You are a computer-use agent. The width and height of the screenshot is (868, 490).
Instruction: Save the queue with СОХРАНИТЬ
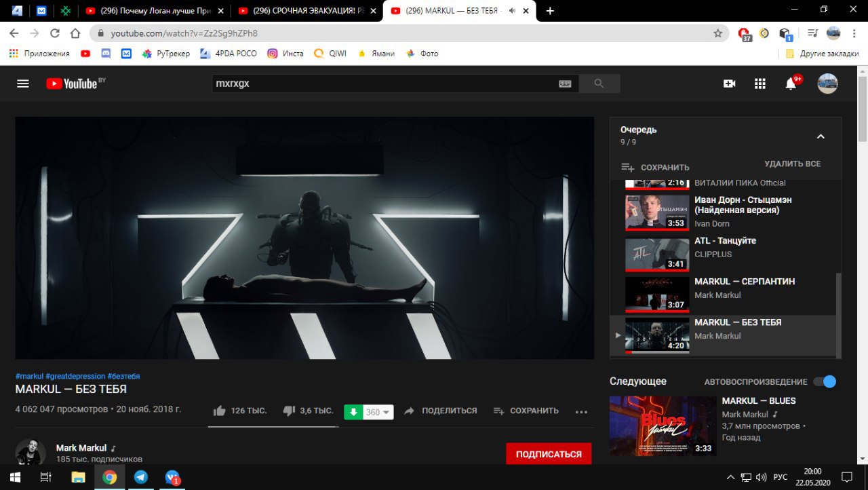[655, 167]
